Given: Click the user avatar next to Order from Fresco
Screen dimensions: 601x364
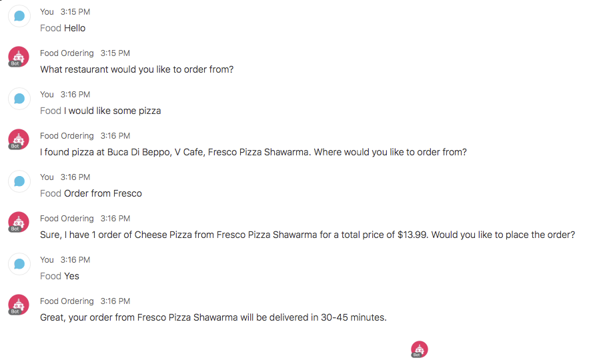Looking at the screenshot, I should 19,181.
